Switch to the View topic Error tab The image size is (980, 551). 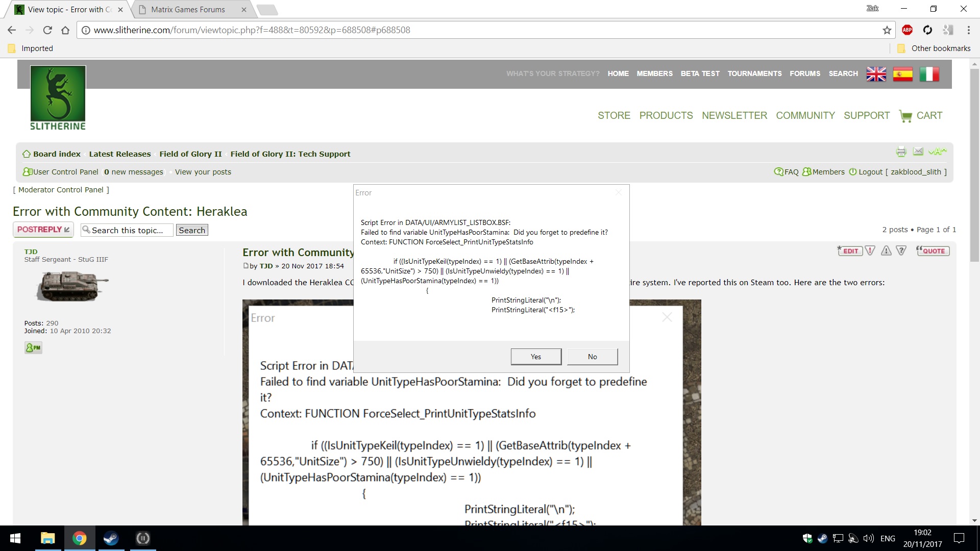[69, 9]
